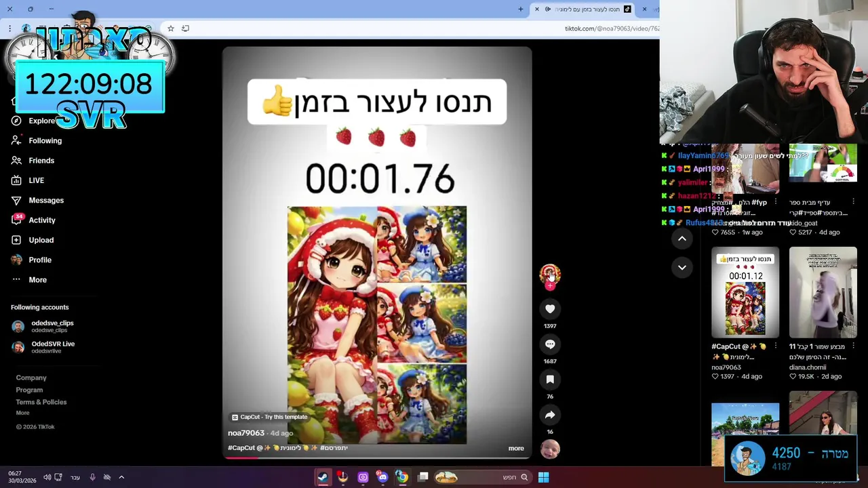Click the Messages paper-plane icon

pyautogui.click(x=16, y=200)
